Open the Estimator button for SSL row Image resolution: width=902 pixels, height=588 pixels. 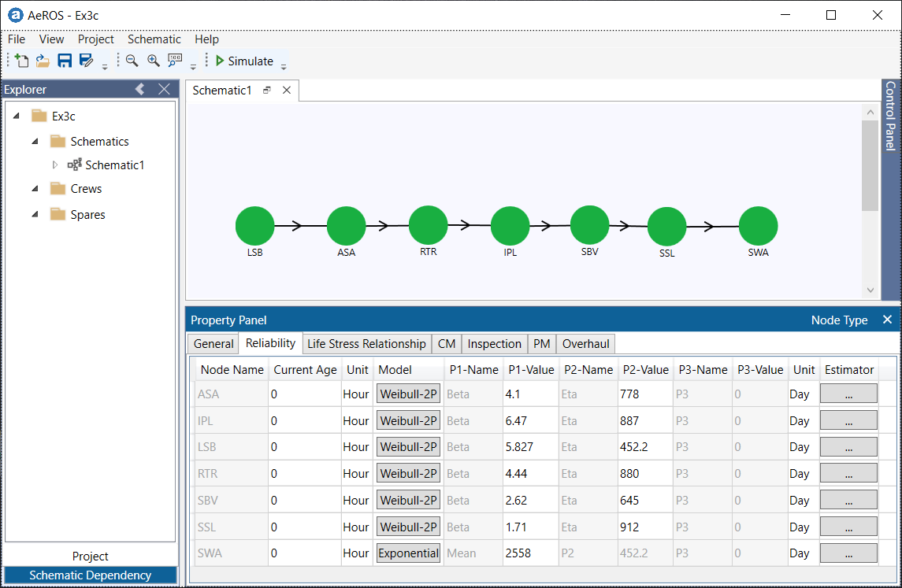848,527
